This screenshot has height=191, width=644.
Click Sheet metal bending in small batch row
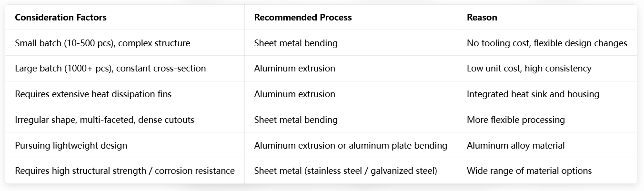[x=296, y=43]
